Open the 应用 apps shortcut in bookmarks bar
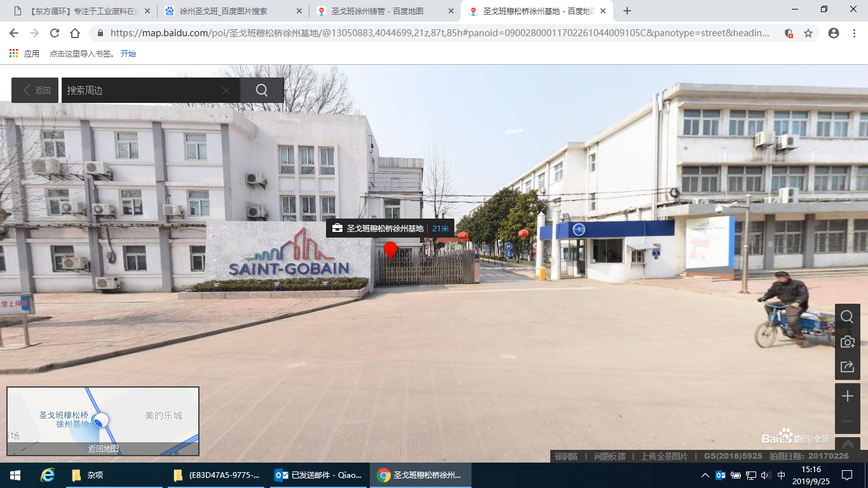 [x=24, y=54]
